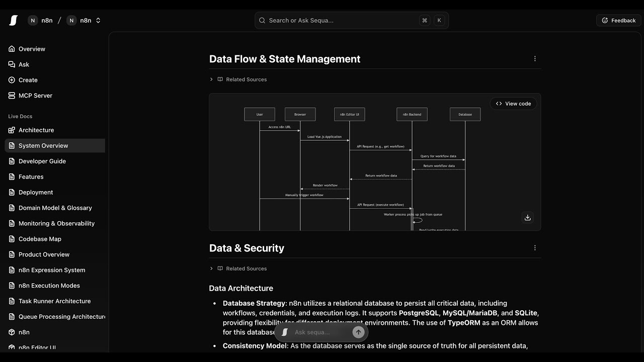
Task: Click the Data & Security heading
Action: point(247,248)
